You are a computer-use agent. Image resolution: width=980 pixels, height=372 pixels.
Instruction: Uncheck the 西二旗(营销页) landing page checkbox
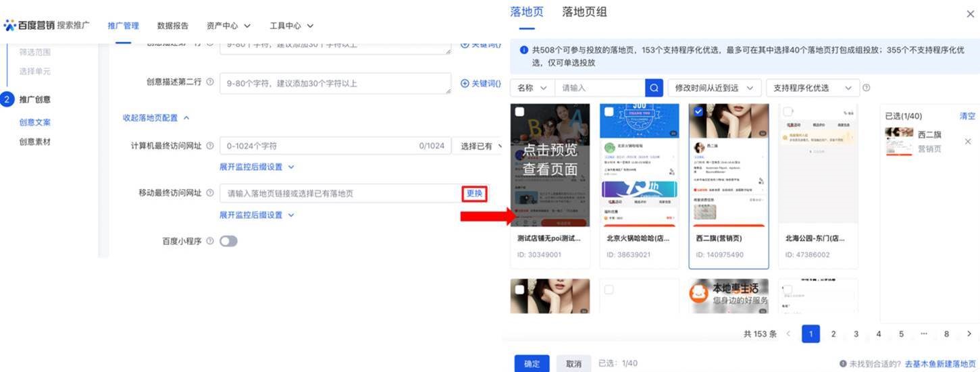click(x=699, y=112)
